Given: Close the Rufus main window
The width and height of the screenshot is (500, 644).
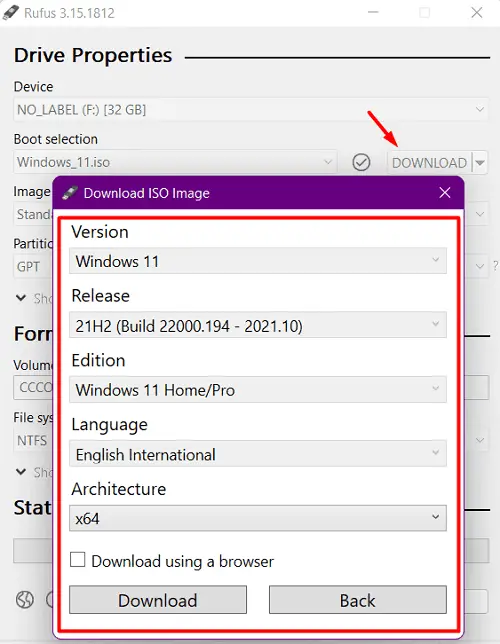Looking at the screenshot, I should coord(477,13).
